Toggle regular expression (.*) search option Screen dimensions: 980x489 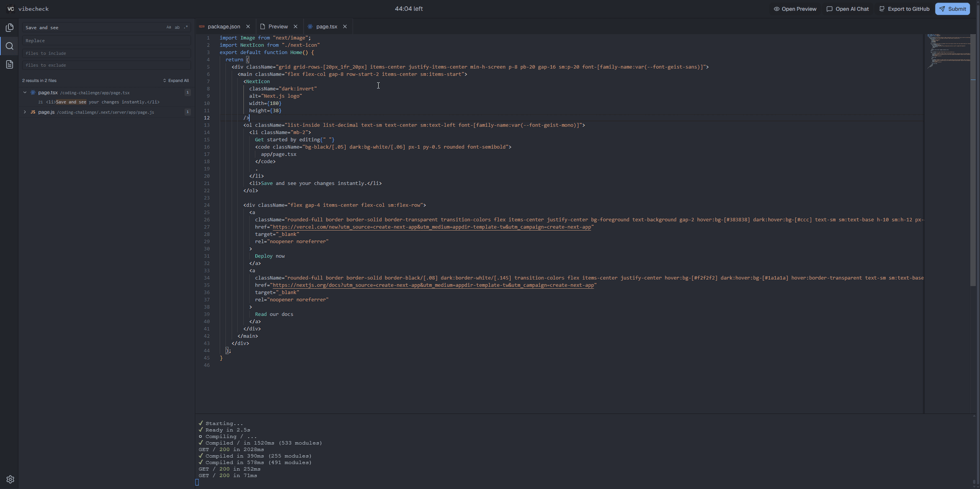point(186,28)
